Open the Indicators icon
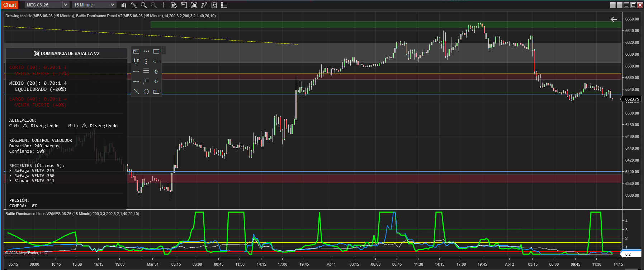This screenshot has width=644, height=270. [x=194, y=5]
